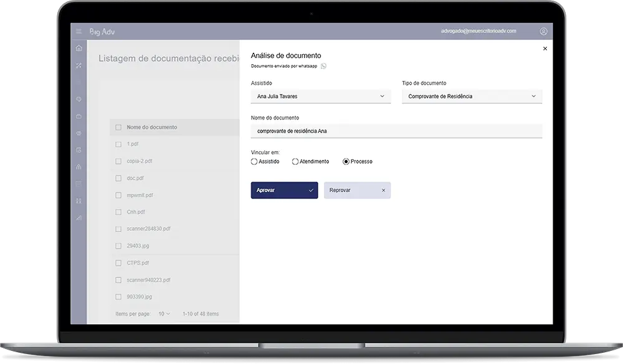Click the WhatsApp icon beside document source

323,66
